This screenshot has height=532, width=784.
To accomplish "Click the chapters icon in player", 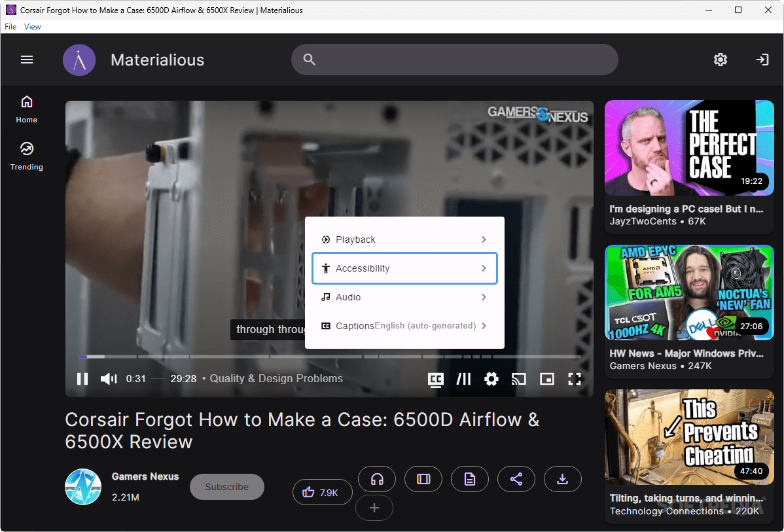I will click(x=463, y=379).
